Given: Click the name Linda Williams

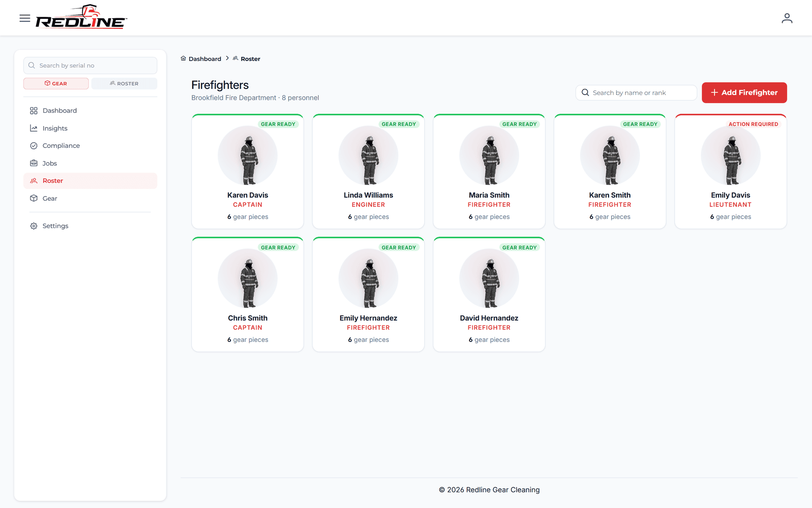Looking at the screenshot, I should [368, 195].
